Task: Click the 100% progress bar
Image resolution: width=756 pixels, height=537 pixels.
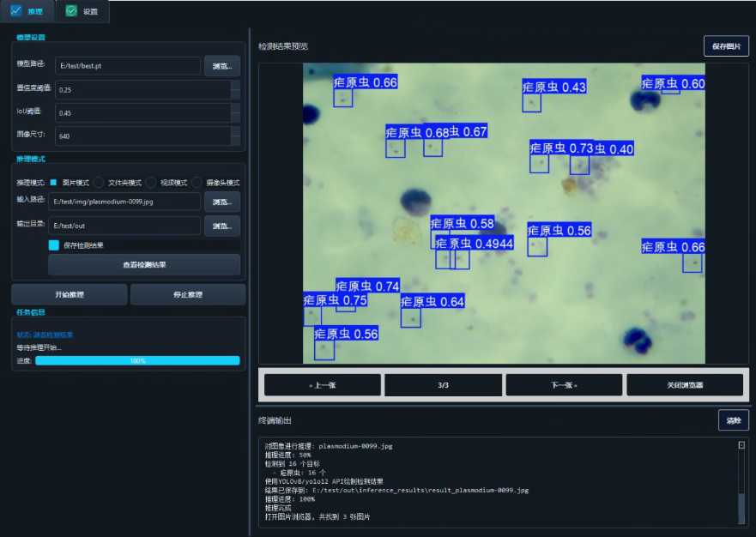Action: tap(137, 360)
